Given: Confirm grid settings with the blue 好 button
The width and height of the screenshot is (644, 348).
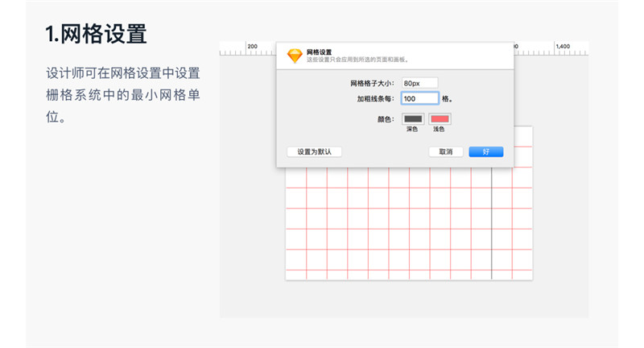Looking at the screenshot, I should click(x=486, y=151).
